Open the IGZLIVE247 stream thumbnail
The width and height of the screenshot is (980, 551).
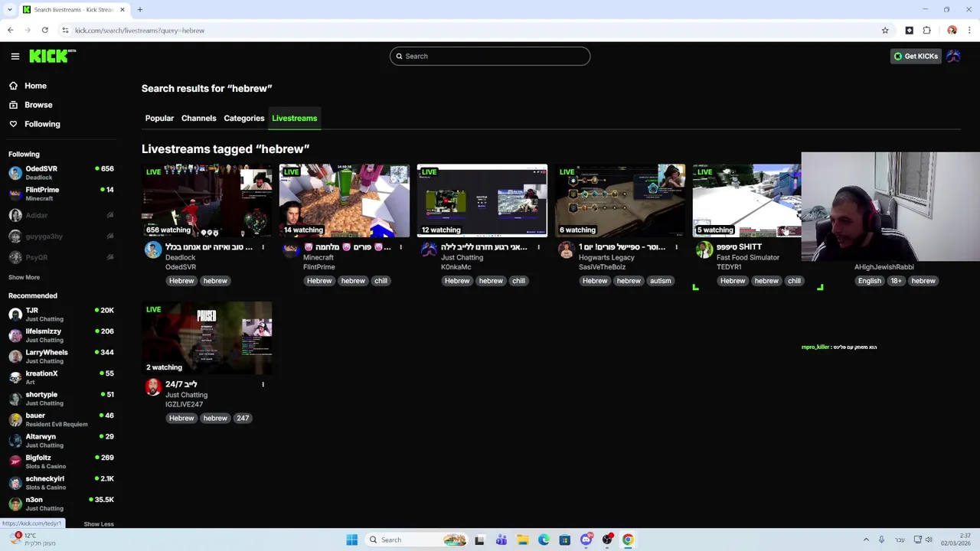point(207,337)
